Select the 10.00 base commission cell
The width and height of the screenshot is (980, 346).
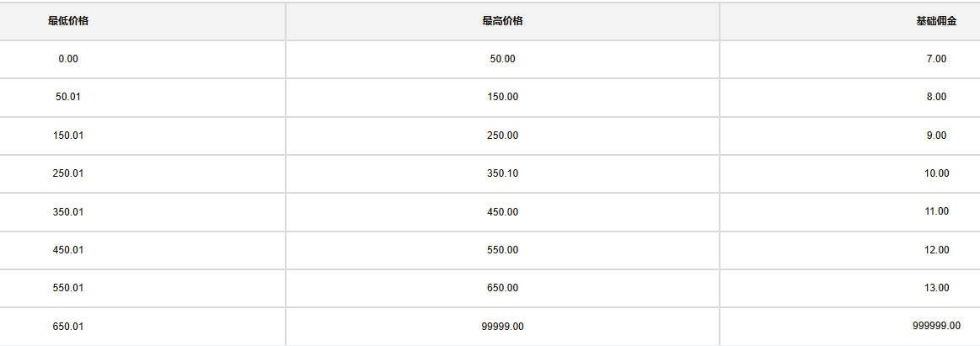tap(936, 173)
